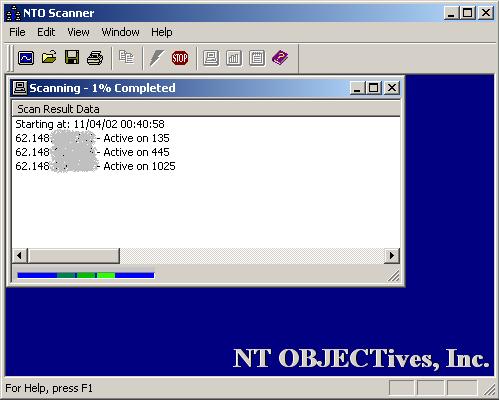Click the horizontal scrollbar left arrow
This screenshot has width=499, height=400.
pos(20,256)
